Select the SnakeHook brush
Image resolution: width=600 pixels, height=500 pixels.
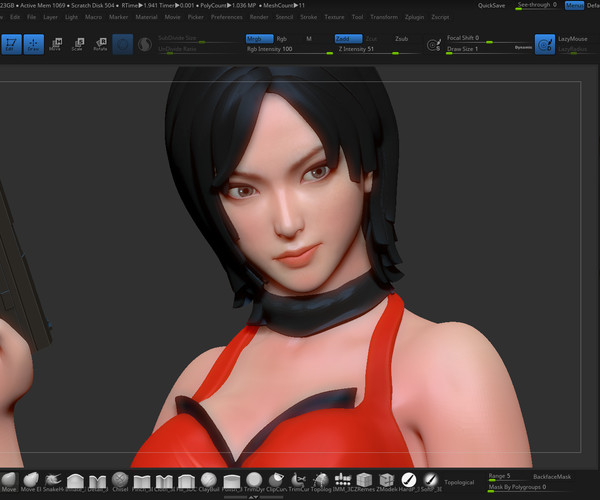pyautogui.click(x=53, y=480)
